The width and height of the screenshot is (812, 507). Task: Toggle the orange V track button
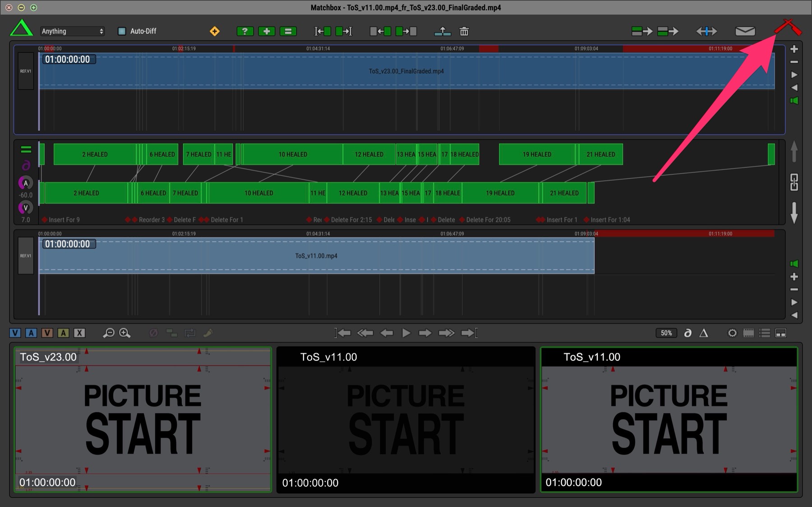[47, 333]
